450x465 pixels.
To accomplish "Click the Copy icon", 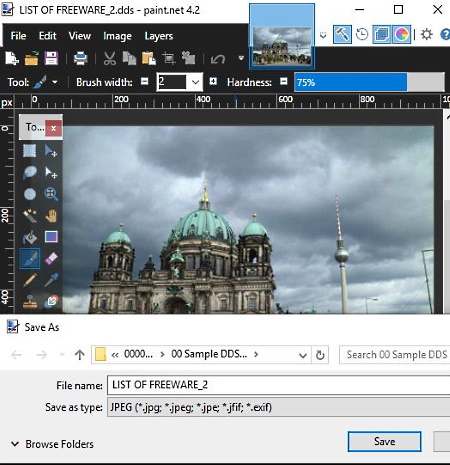I will pyautogui.click(x=129, y=59).
